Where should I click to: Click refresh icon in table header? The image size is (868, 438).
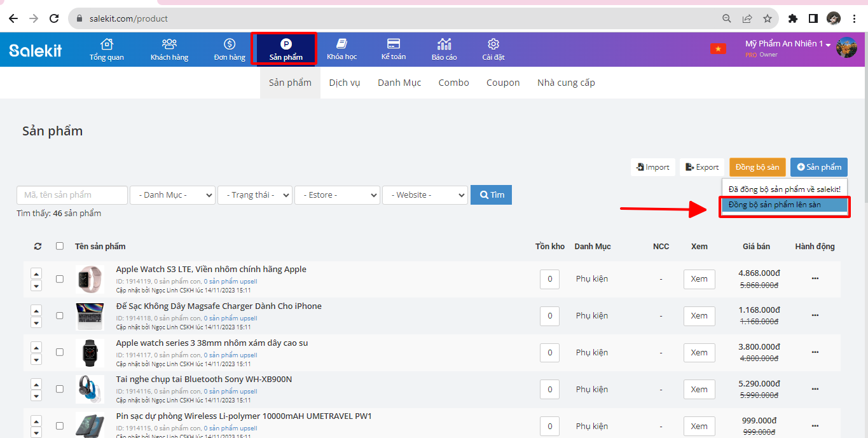point(38,246)
